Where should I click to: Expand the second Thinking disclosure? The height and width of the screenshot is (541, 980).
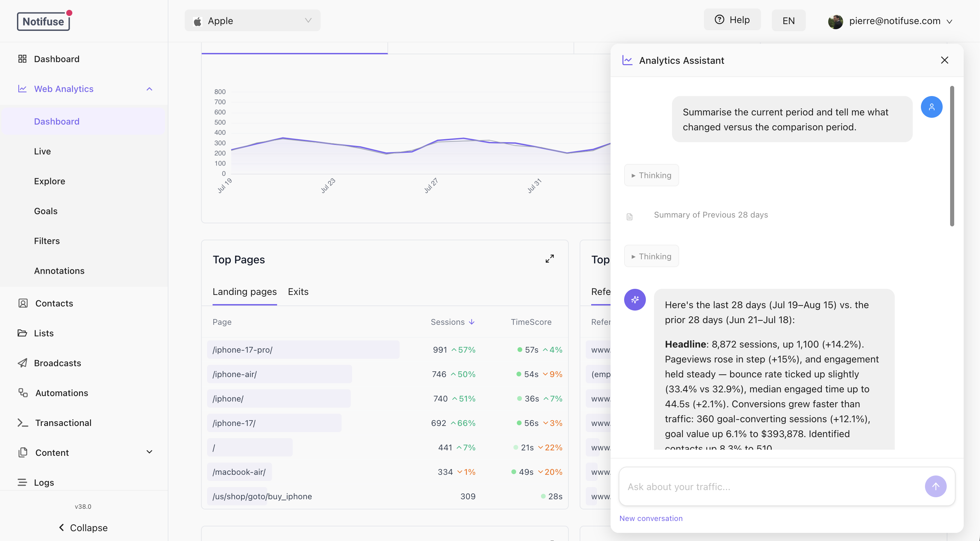tap(651, 256)
